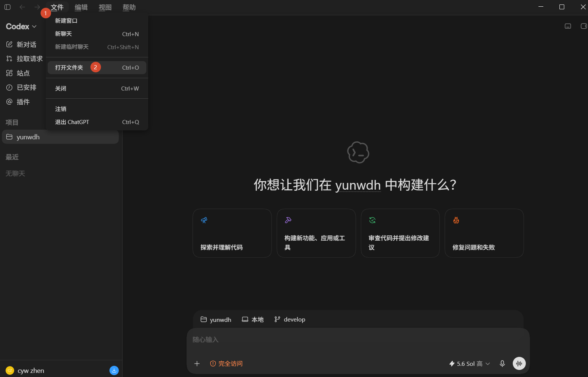The width and height of the screenshot is (588, 377).
Task: Toggle the sidebar panel icon at top-left
Action: (x=7, y=7)
